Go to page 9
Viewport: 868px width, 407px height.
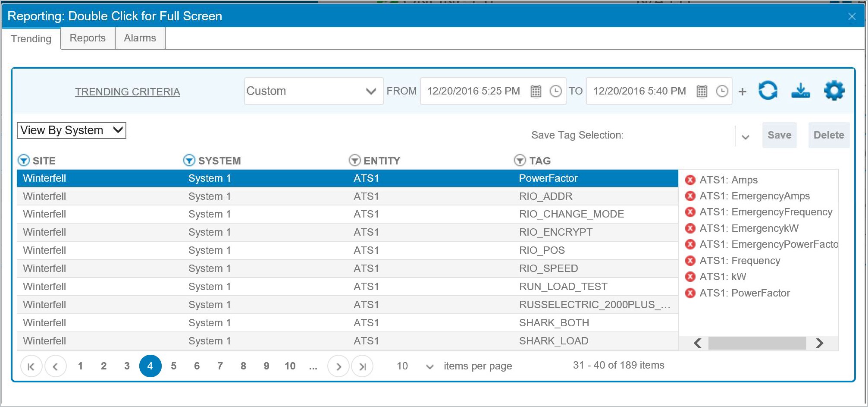266,366
